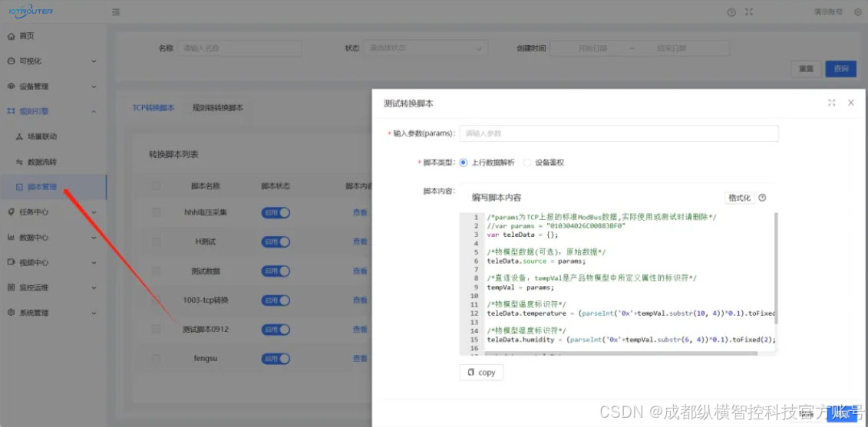Toggle 启用 switch for 1003-tcp转换
This screenshot has height=427, width=868.
[x=276, y=300]
